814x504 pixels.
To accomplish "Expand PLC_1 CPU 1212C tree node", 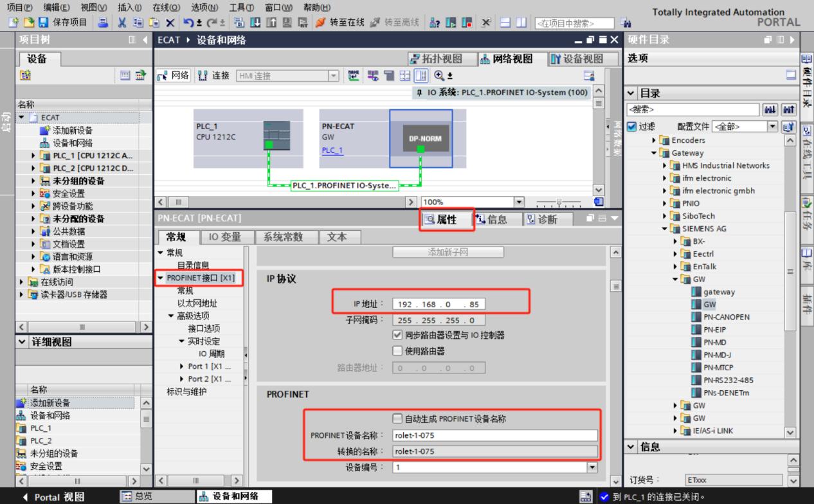I will tap(34, 156).
